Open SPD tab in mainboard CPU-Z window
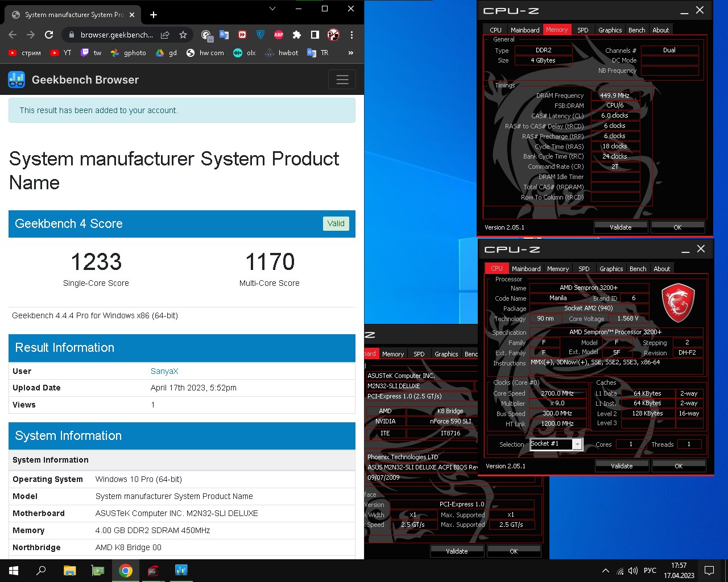 [419, 354]
